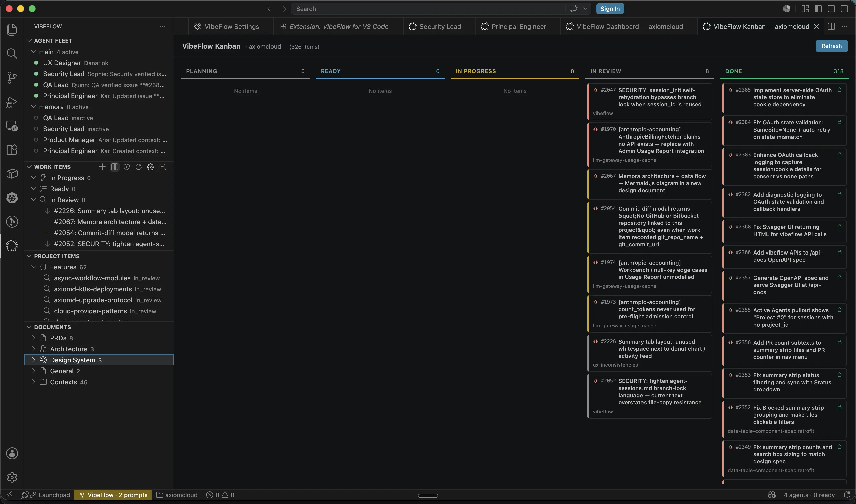Refresh the Work Items list icon
The height and width of the screenshot is (504, 856).
point(139,167)
